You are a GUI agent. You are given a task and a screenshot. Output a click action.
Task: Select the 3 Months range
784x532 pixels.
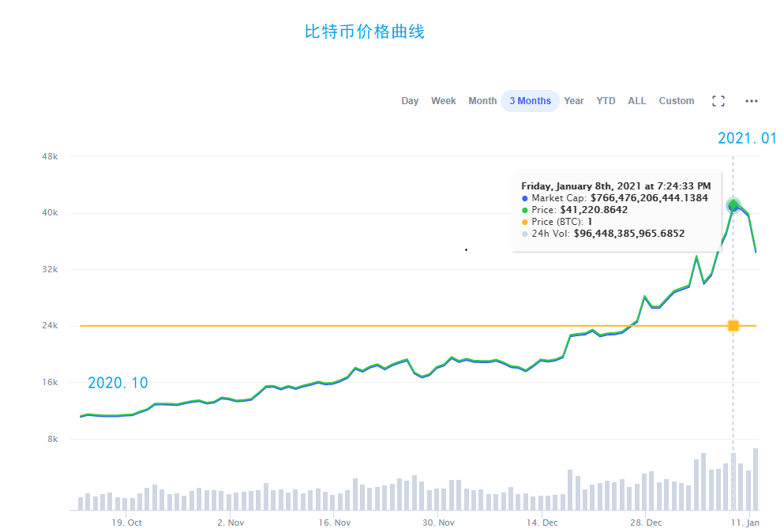pos(530,101)
